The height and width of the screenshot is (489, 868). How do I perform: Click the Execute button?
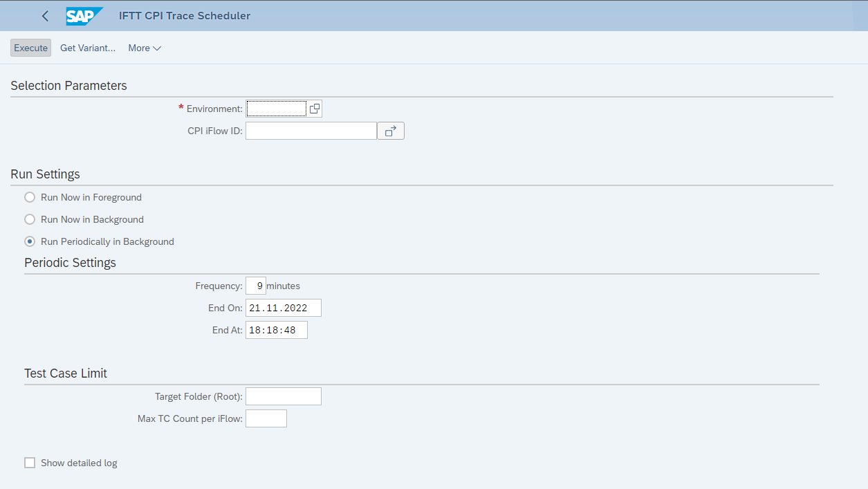30,48
